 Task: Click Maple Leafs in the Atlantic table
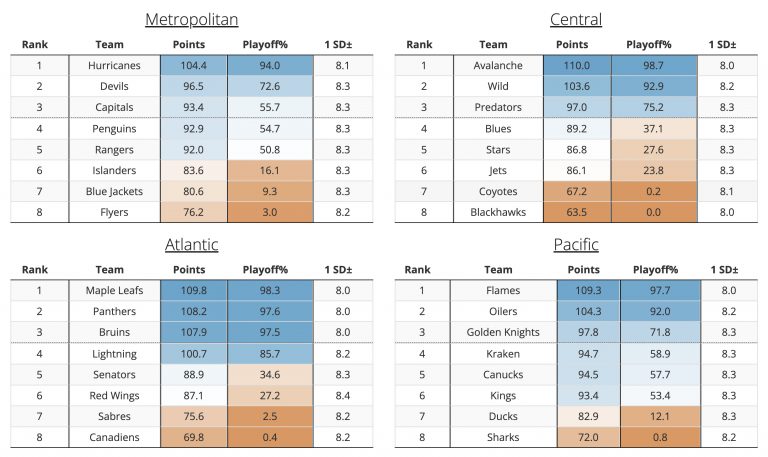[x=110, y=290]
